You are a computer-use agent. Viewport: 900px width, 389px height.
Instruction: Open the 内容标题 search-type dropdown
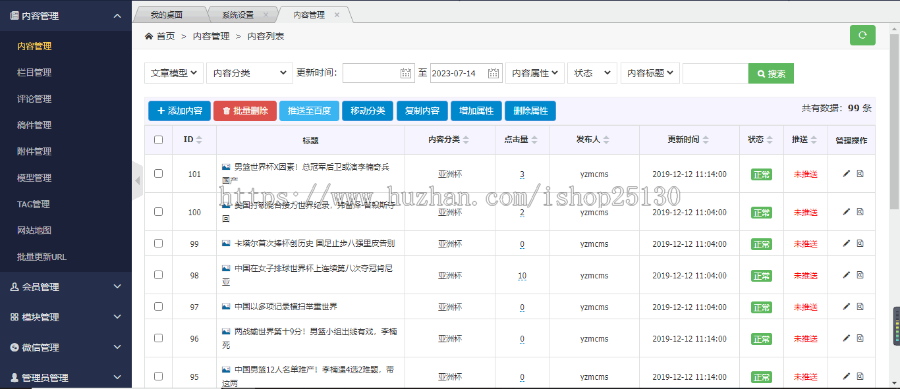pos(650,73)
